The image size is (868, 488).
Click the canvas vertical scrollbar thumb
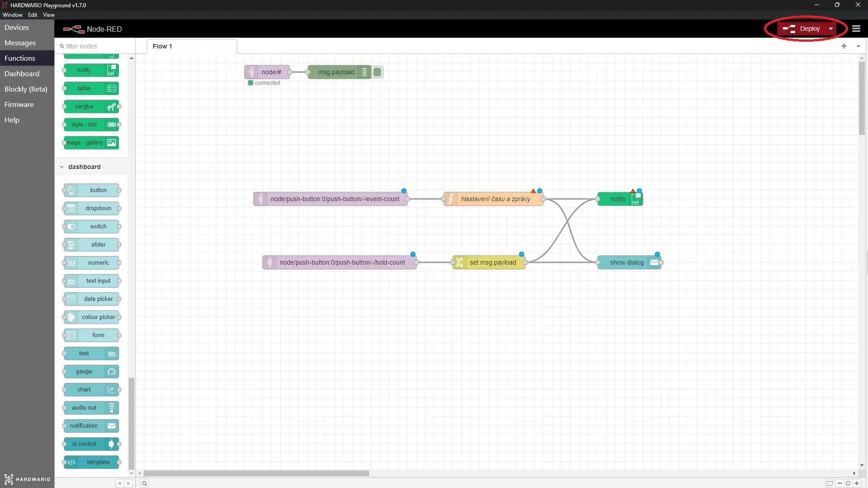[862, 98]
